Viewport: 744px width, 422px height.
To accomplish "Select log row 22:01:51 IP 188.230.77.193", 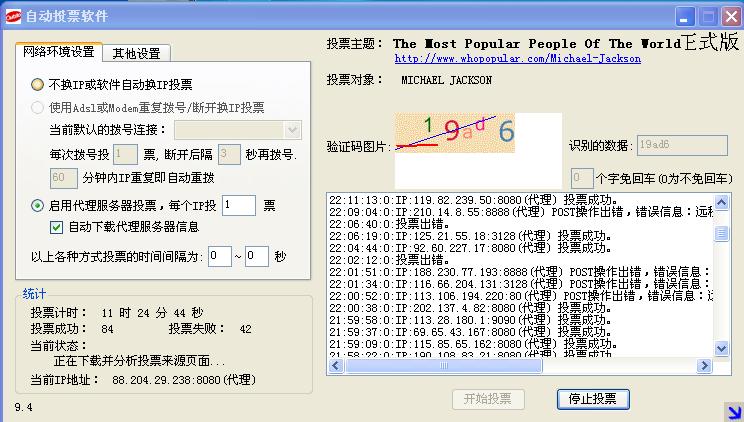I will [521, 272].
